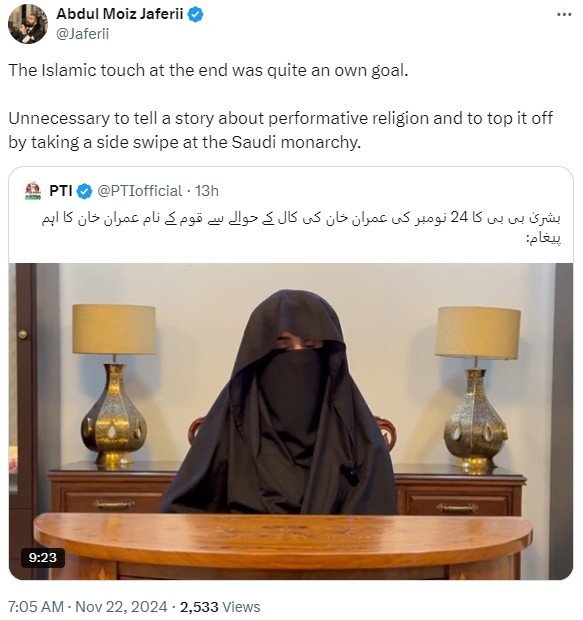The width and height of the screenshot is (583, 620).
Task: Open the three-dot more options menu
Action: (564, 15)
